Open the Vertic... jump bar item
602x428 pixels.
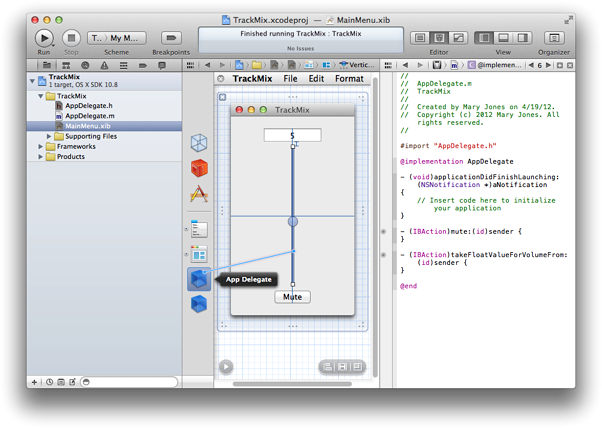357,65
